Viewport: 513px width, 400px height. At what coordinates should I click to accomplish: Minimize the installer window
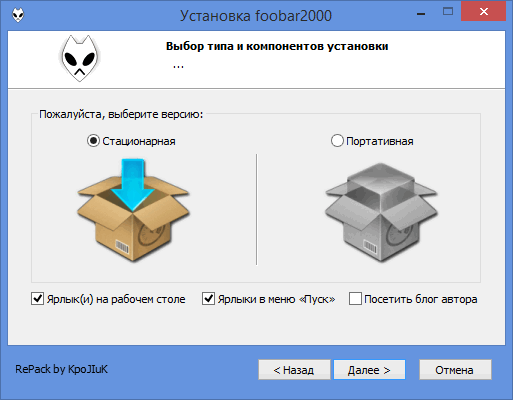point(421,13)
